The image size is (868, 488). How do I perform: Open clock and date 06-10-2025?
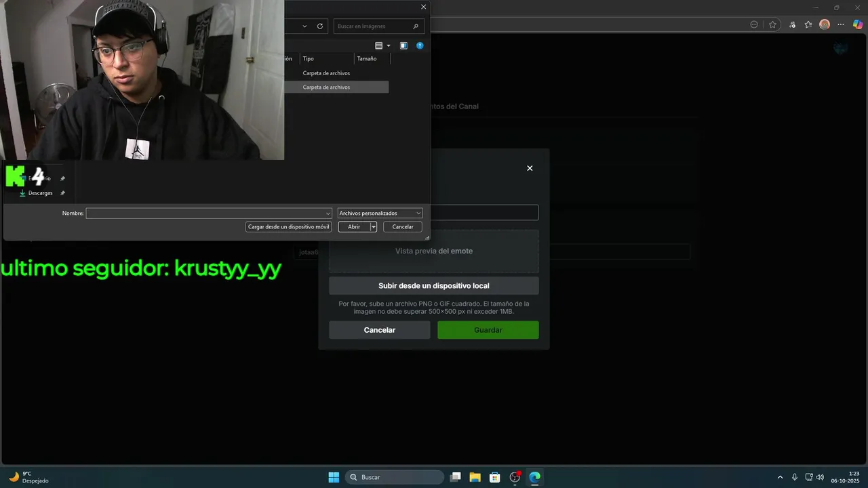point(845,477)
